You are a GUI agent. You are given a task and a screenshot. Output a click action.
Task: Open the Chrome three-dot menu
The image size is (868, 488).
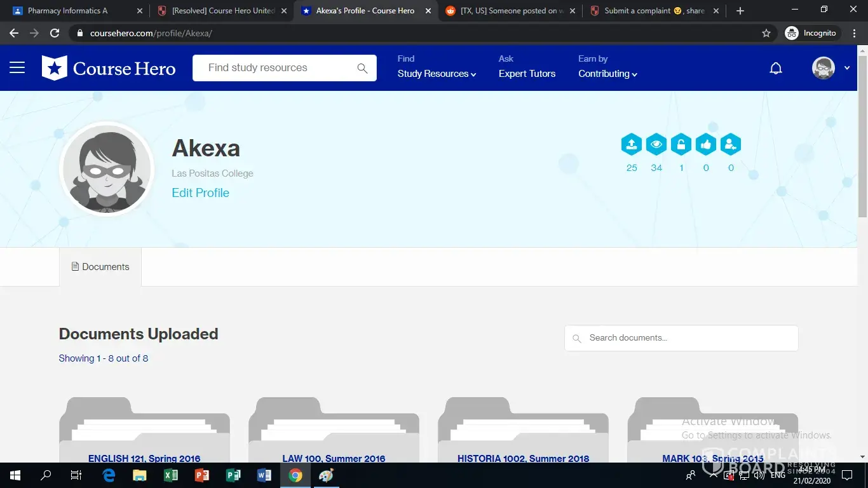855,33
